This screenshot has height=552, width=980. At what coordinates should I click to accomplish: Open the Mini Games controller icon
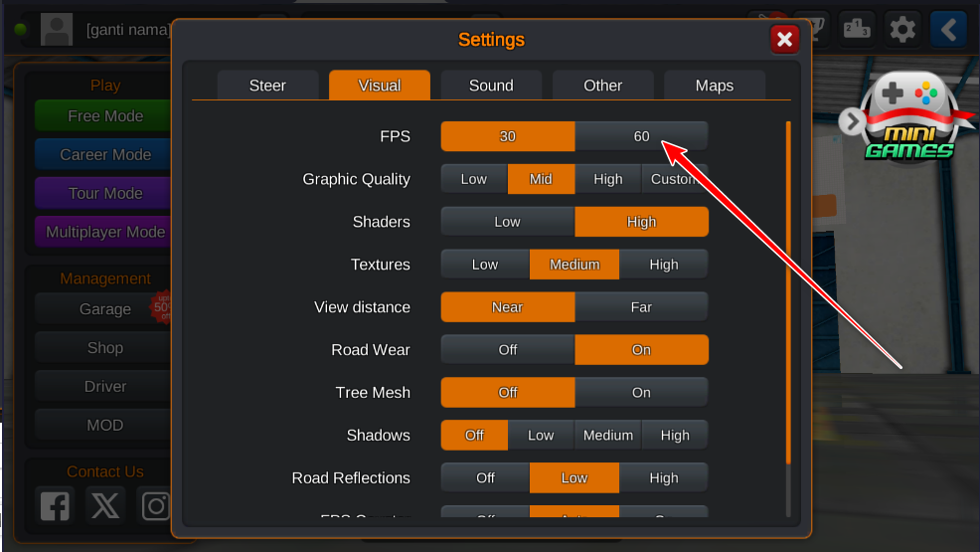point(910,117)
